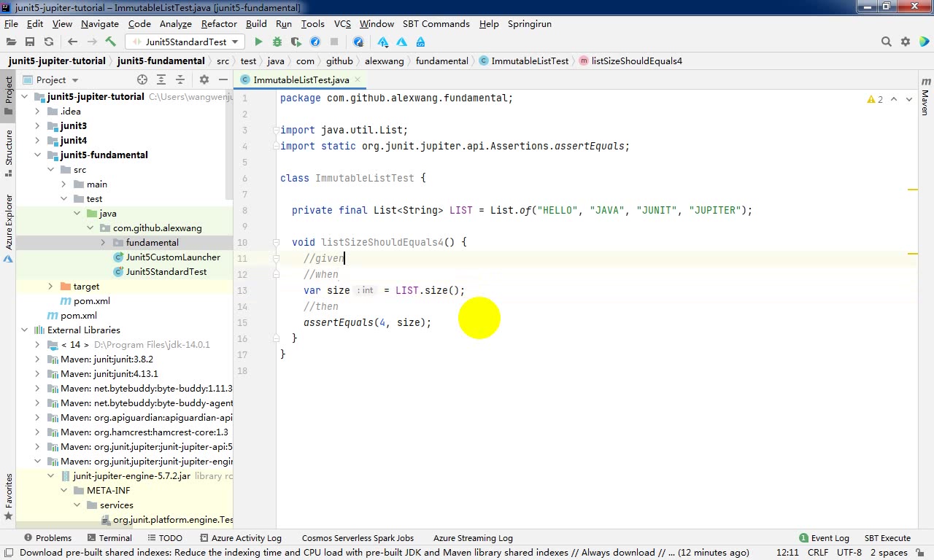Viewport: 934px width, 560px height.
Task: Open the Build menu
Action: pyautogui.click(x=256, y=23)
